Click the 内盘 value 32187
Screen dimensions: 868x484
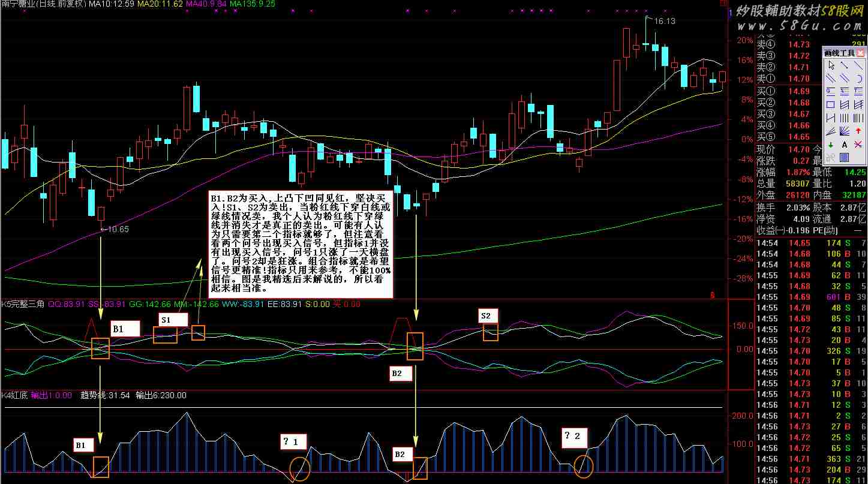point(853,195)
